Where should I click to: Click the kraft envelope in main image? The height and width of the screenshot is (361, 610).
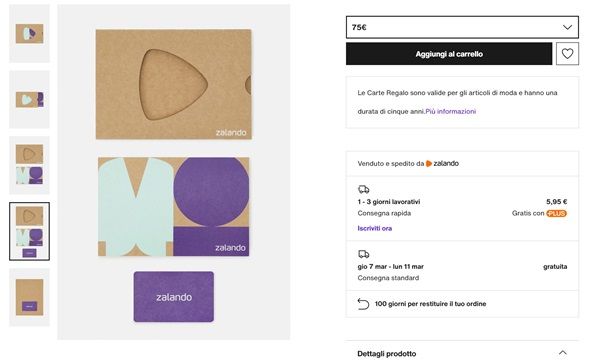[174, 84]
